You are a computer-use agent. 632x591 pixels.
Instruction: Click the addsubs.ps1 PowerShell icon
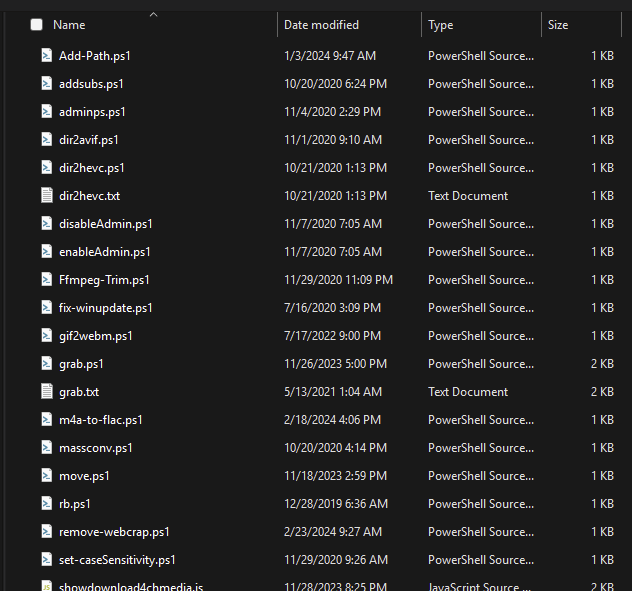[x=47, y=83]
